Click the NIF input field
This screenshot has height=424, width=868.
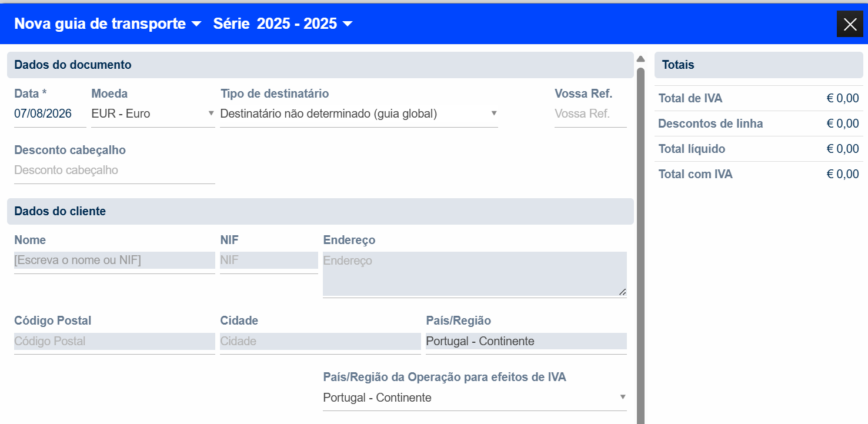pyautogui.click(x=269, y=260)
